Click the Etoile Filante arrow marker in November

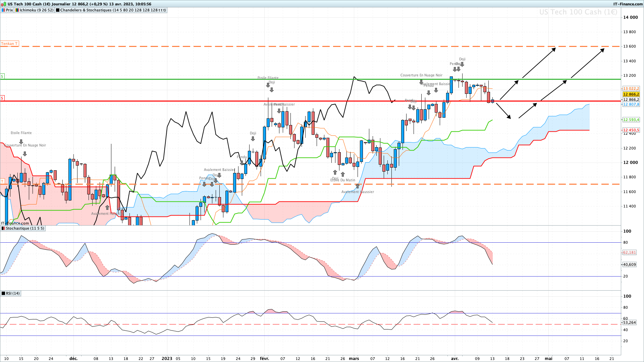(x=21, y=142)
